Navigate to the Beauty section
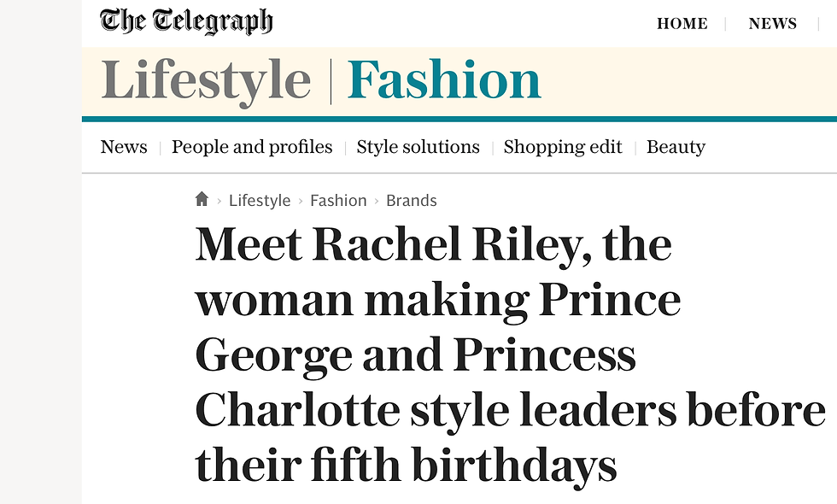The width and height of the screenshot is (837, 504). click(x=676, y=147)
